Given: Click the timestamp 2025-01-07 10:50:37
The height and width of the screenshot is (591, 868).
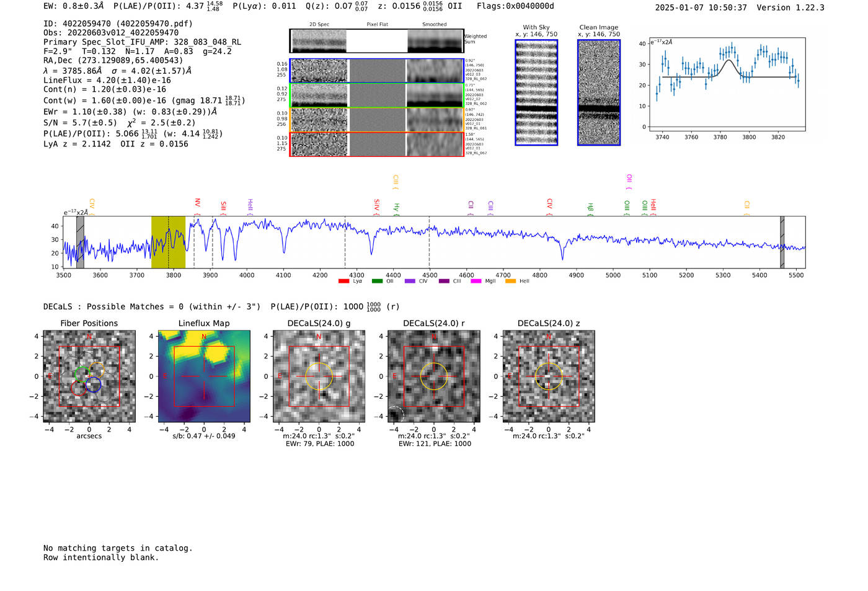Looking at the screenshot, I should click(x=701, y=7).
